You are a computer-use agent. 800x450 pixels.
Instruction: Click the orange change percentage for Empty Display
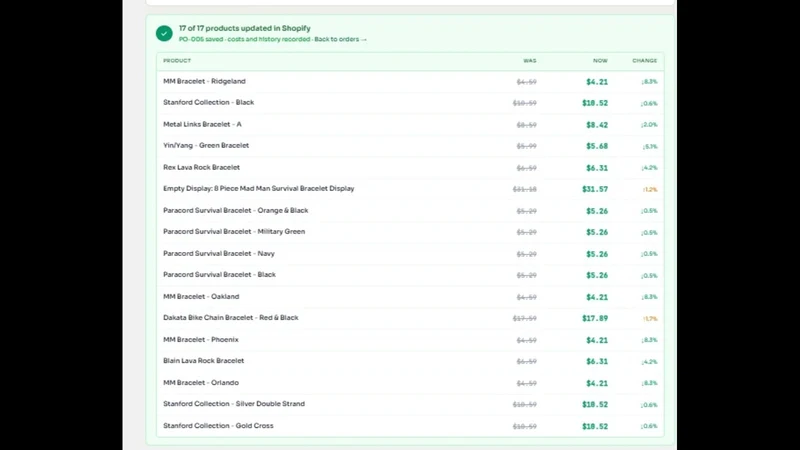(x=650, y=189)
